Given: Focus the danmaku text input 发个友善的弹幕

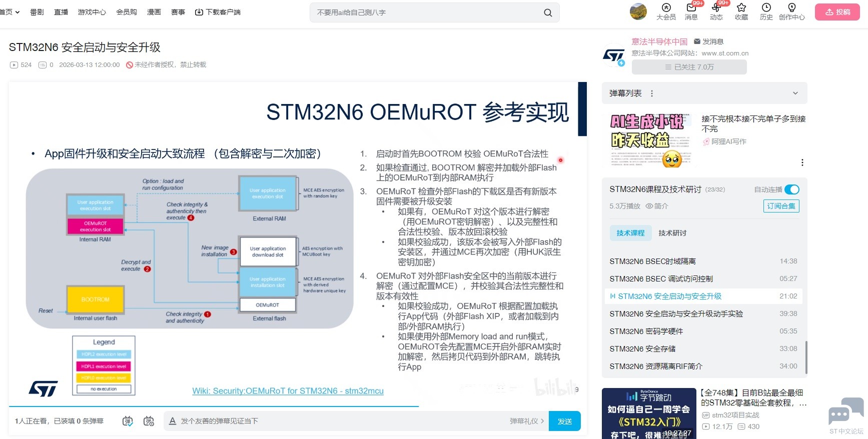Looking at the screenshot, I should [340, 421].
